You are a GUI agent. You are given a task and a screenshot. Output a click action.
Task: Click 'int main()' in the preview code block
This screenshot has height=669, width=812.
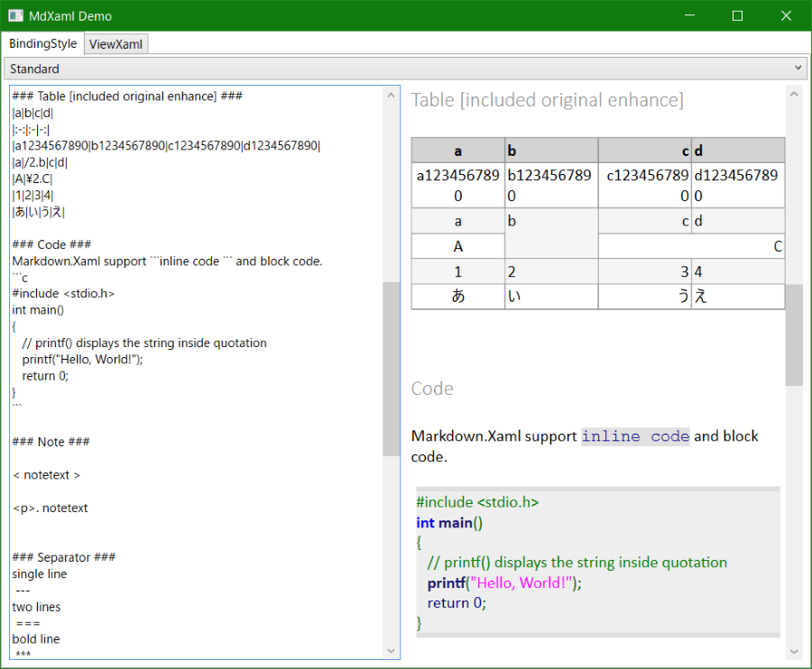[x=449, y=523]
